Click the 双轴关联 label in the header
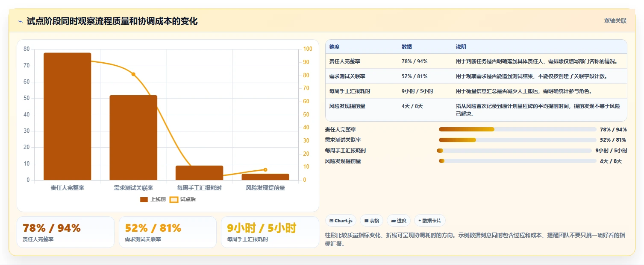The height and width of the screenshot is (265, 644). (x=615, y=21)
